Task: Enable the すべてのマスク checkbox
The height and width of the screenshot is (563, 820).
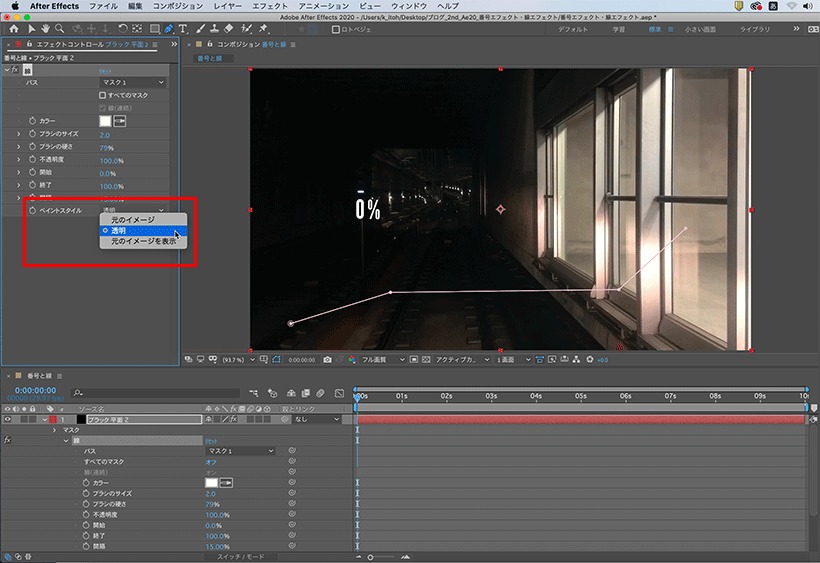Action: (102, 95)
